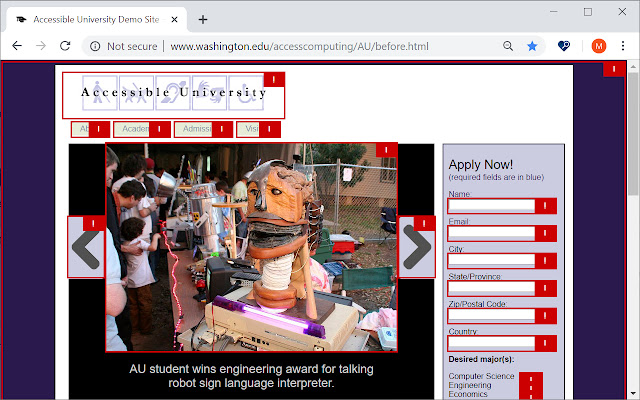This screenshot has height=400, width=640.
Task: Click the Apply Now! heading
Action: click(480, 164)
